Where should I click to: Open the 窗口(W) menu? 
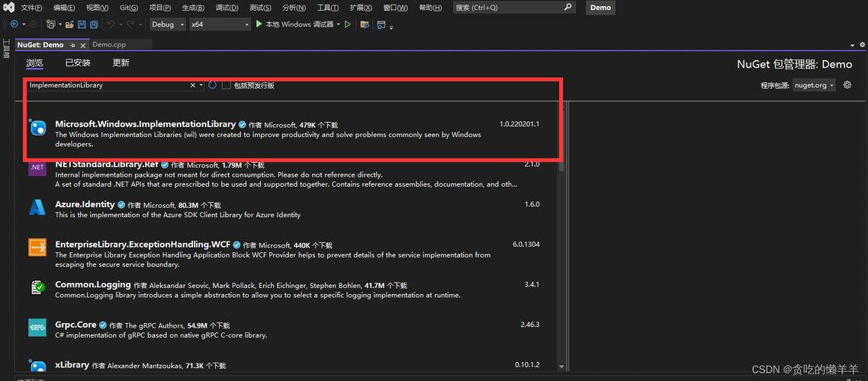coord(395,8)
